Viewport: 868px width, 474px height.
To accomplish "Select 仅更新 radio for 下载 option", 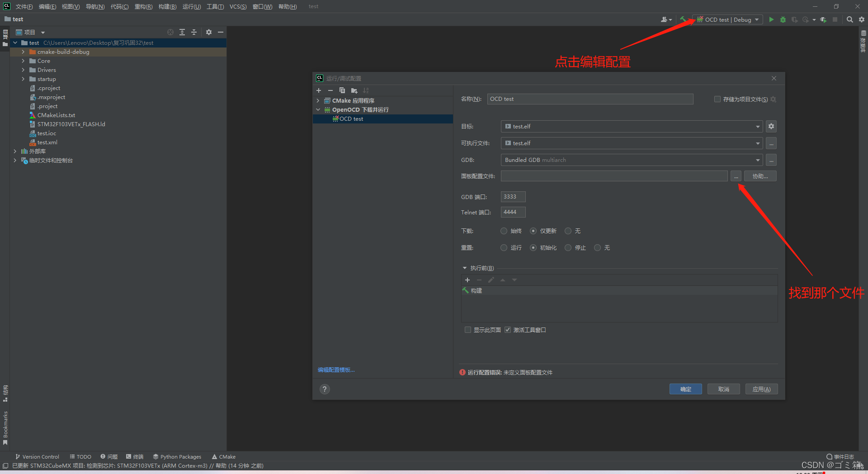I will tap(533, 231).
